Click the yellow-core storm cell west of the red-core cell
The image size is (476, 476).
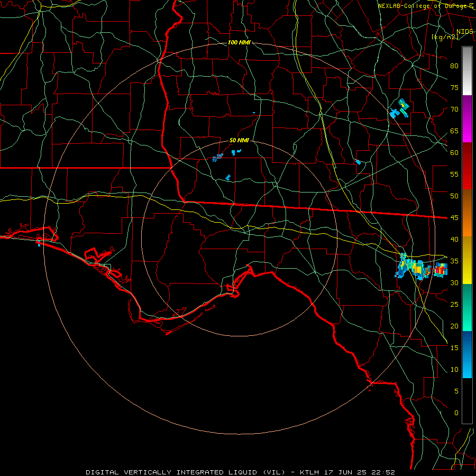point(418,269)
